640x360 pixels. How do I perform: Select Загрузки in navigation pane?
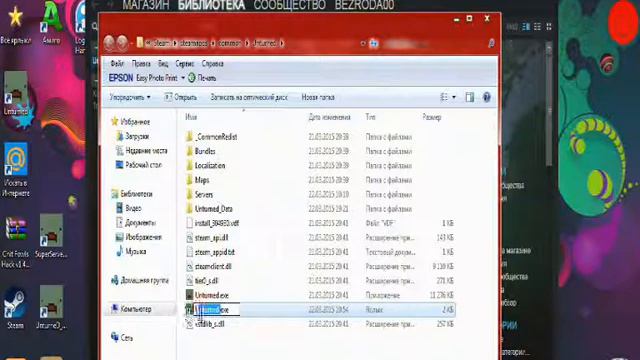(x=132, y=136)
